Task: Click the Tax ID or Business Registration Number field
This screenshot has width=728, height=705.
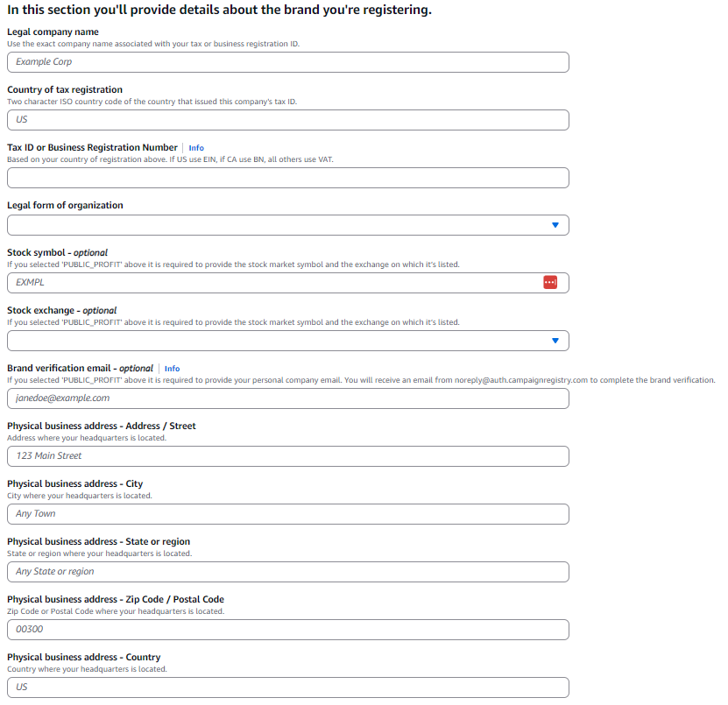Action: click(x=288, y=178)
